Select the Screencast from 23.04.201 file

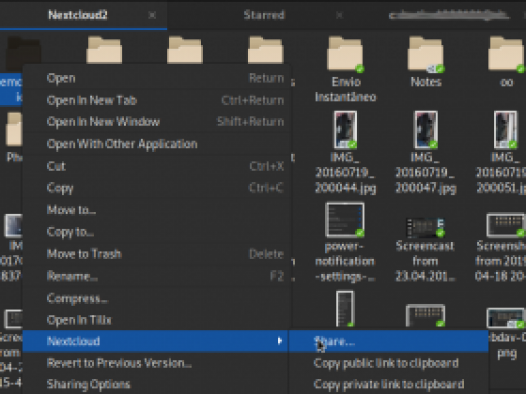click(x=425, y=227)
